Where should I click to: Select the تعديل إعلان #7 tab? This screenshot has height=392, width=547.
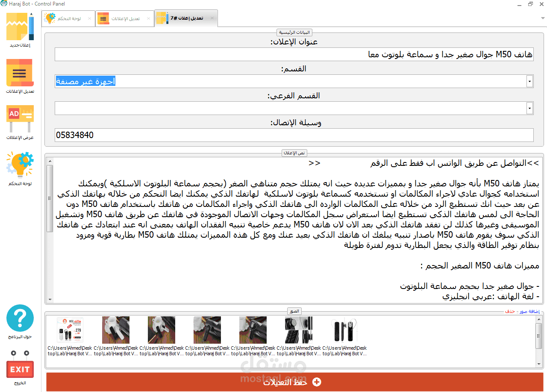click(186, 18)
